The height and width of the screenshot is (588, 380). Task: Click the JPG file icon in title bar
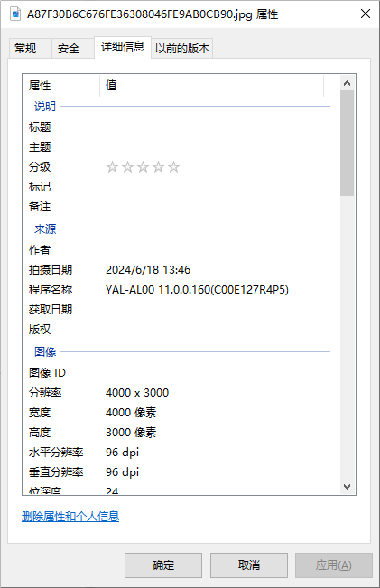(15, 14)
